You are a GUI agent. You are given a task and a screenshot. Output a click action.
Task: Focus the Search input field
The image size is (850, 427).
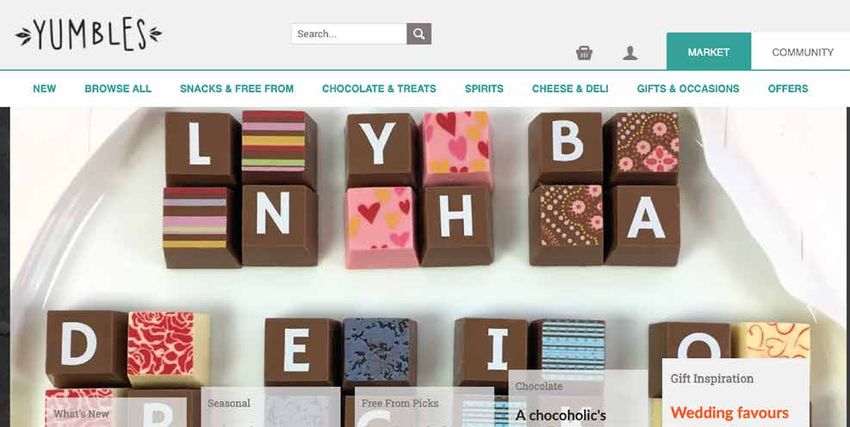(349, 34)
